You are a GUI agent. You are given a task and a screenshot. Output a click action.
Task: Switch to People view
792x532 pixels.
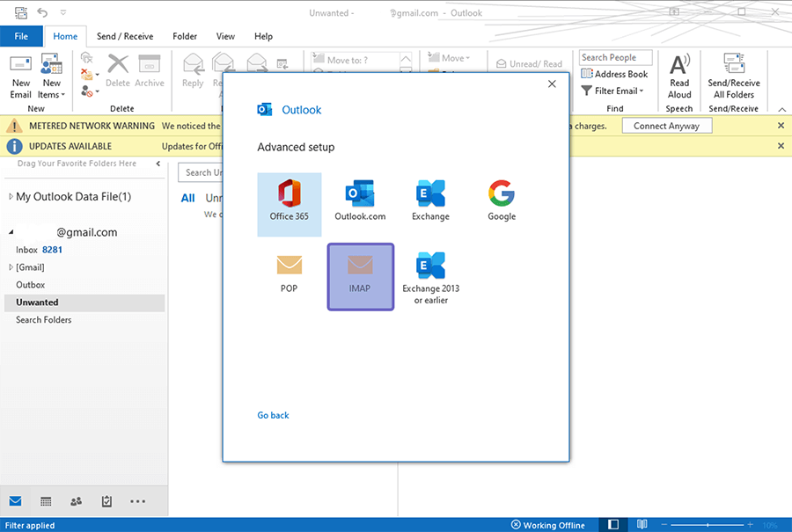[x=76, y=500]
